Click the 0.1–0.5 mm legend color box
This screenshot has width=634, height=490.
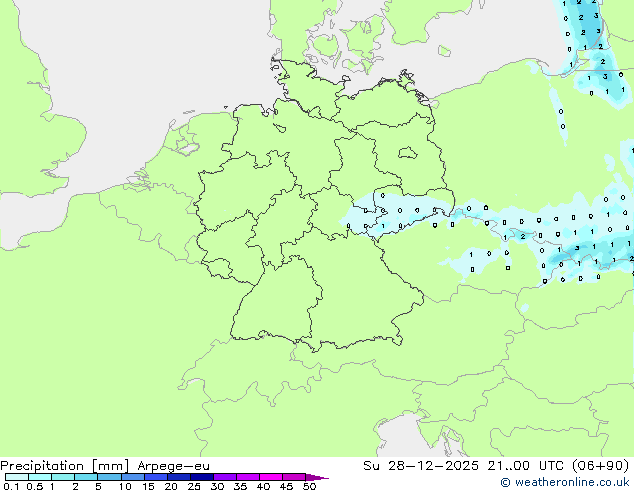pyautogui.click(x=17, y=477)
